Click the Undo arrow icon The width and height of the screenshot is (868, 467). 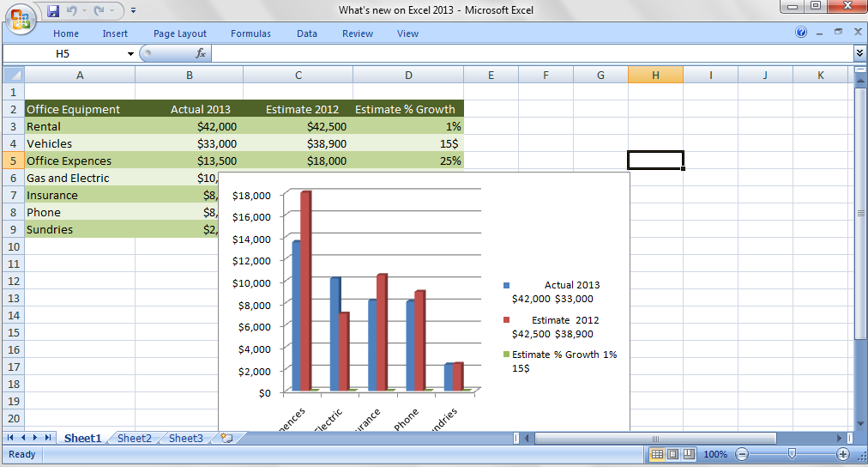coord(71,10)
